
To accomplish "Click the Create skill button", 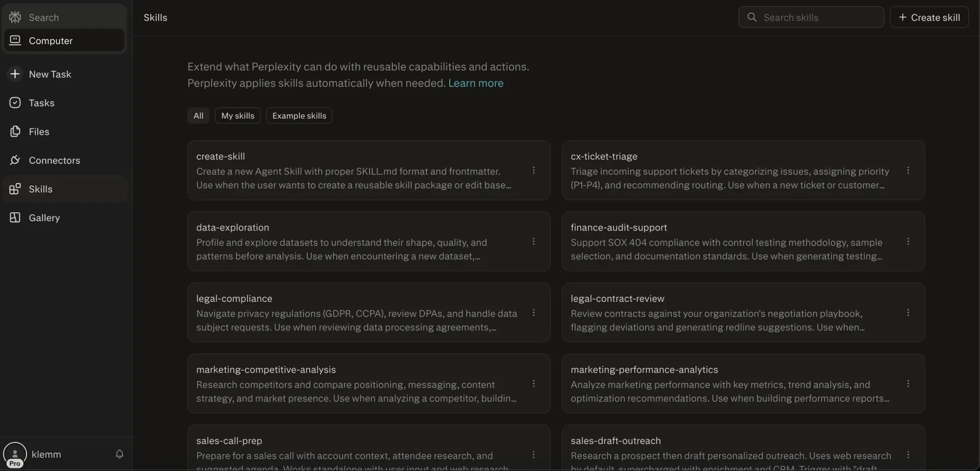I will [929, 18].
